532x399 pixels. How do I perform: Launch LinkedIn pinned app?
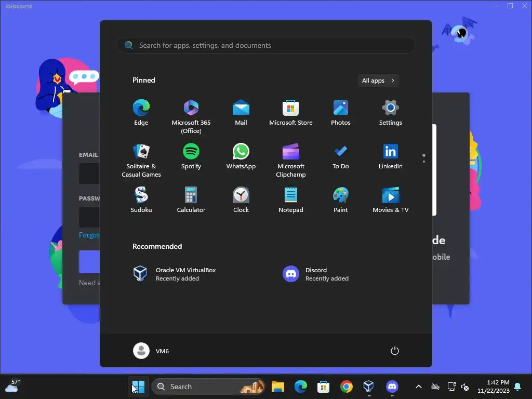tap(391, 156)
